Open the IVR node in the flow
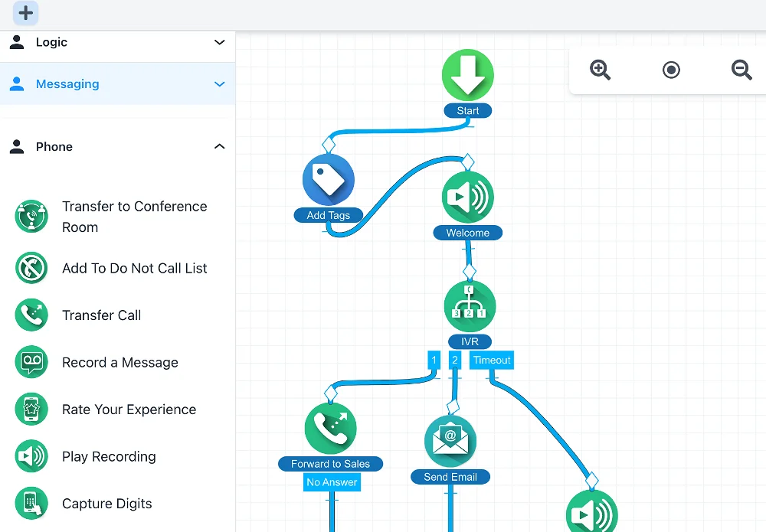The width and height of the screenshot is (766, 532). pos(470,306)
